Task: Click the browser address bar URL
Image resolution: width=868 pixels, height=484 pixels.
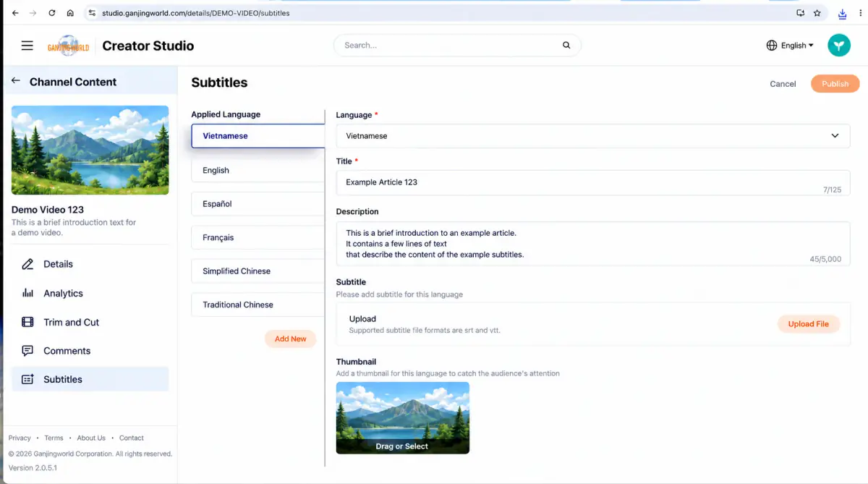Action: [x=196, y=13]
